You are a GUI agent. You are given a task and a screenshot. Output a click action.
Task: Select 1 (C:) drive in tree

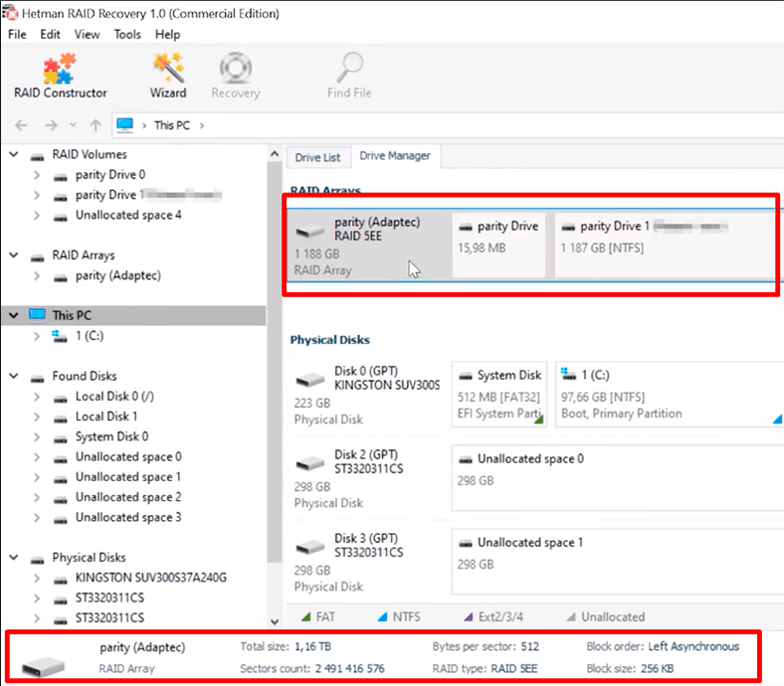90,336
